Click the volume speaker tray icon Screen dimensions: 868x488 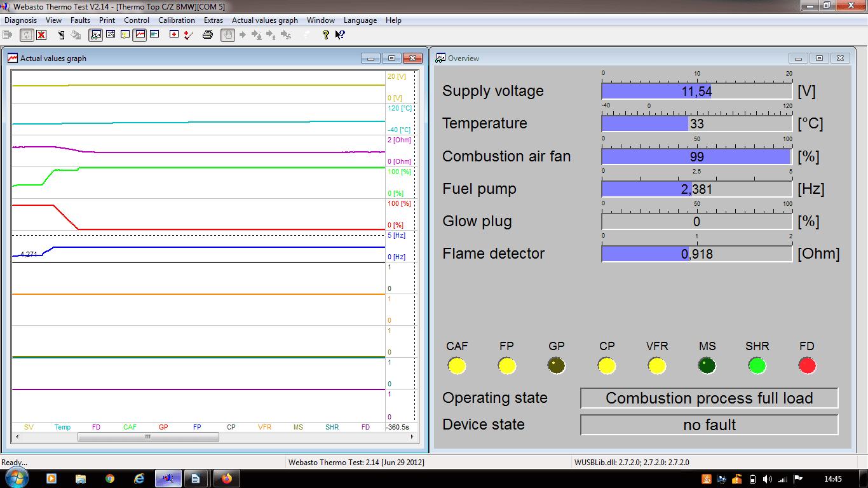(768, 479)
